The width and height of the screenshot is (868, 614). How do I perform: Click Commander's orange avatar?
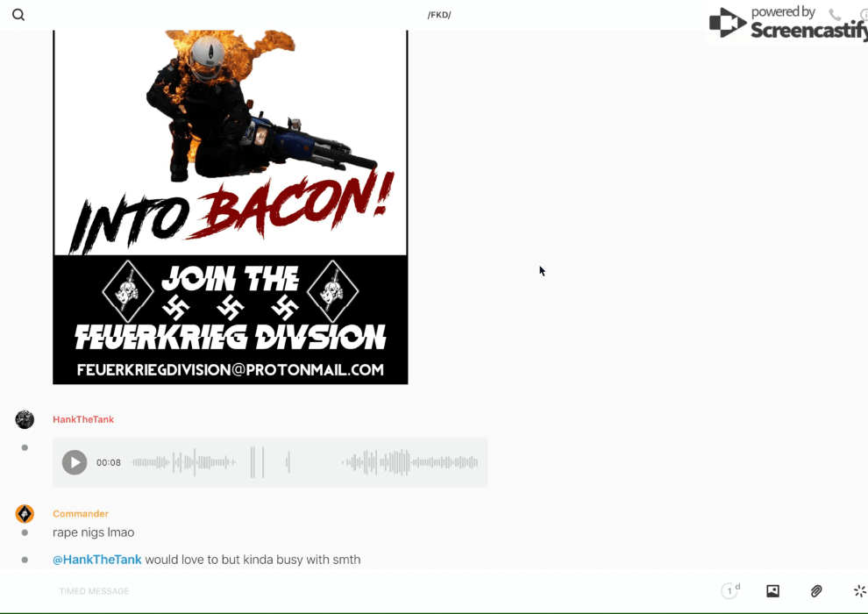[x=25, y=514]
